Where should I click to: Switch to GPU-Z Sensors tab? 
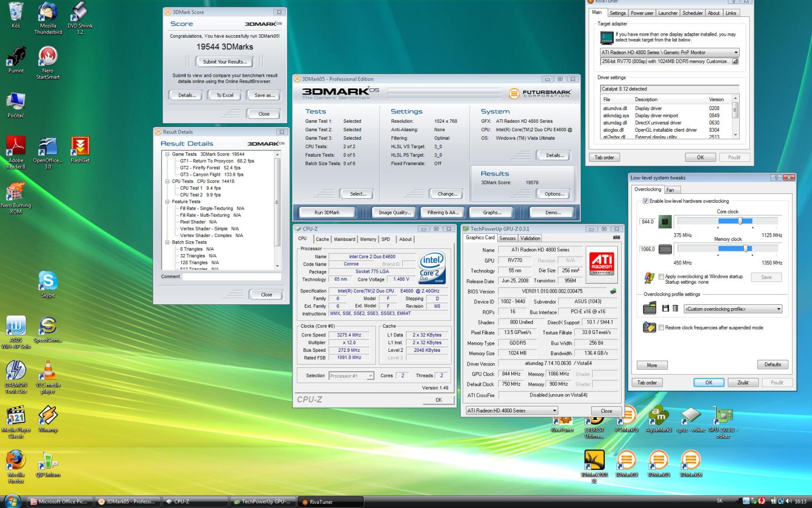(507, 238)
